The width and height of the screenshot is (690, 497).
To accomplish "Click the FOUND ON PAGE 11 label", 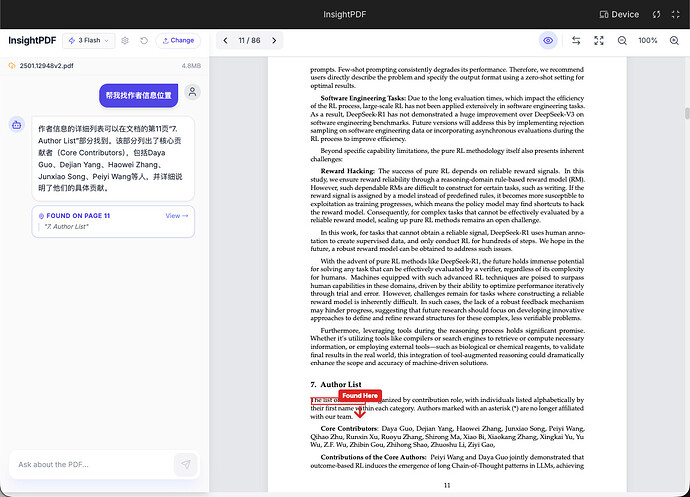I will tap(78, 216).
